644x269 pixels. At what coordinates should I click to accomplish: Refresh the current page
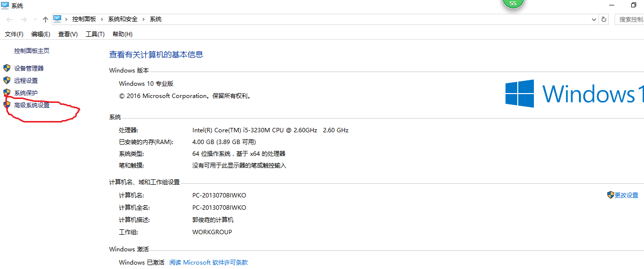[604, 19]
